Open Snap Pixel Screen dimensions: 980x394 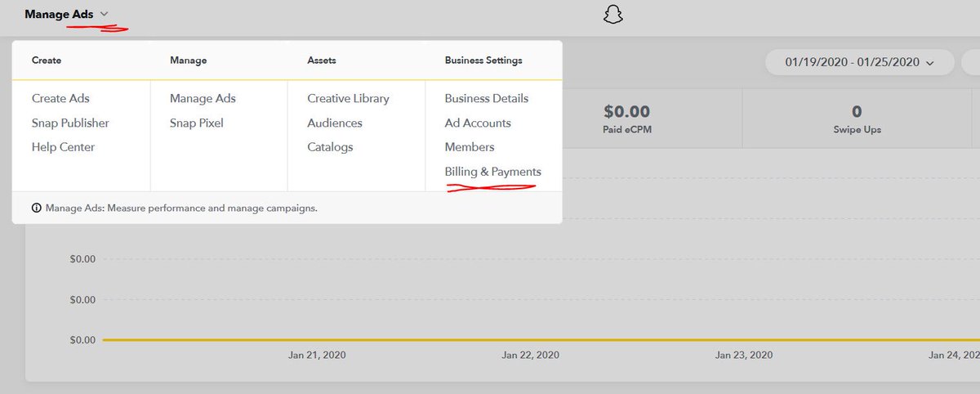click(196, 123)
